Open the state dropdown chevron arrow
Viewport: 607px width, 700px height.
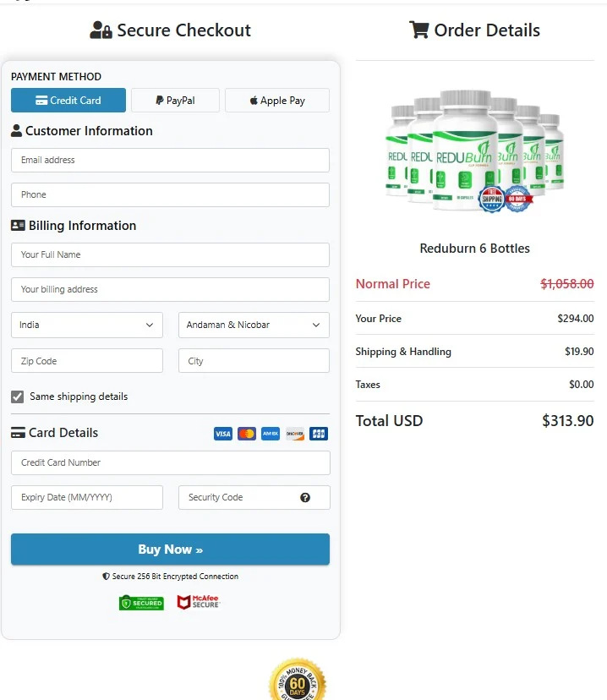[x=316, y=325]
